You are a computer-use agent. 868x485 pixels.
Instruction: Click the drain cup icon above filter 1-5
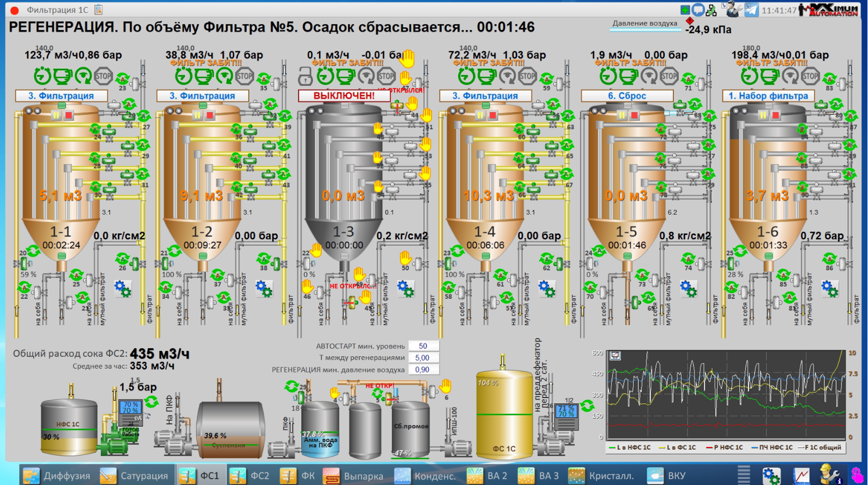(x=628, y=76)
